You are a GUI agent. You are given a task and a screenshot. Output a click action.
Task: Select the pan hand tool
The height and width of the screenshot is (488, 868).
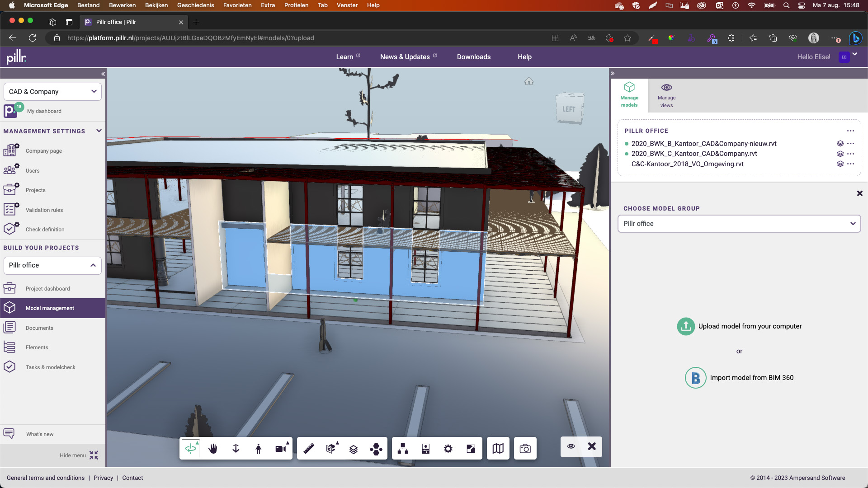[213, 448]
